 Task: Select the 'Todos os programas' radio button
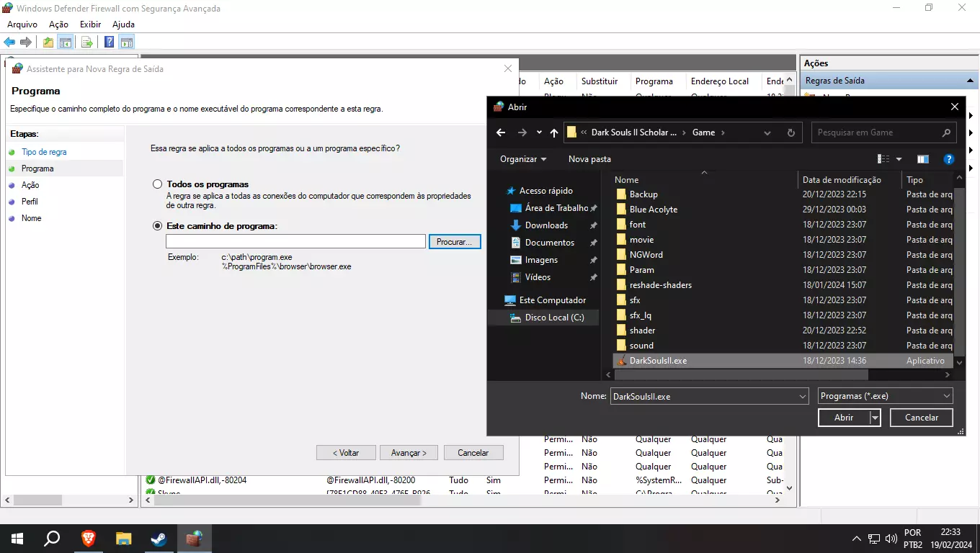tap(158, 184)
